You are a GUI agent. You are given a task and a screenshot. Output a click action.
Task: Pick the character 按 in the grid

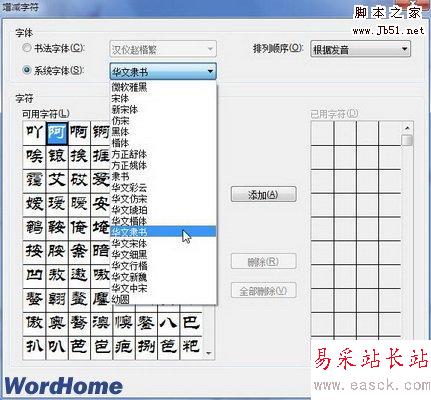pyautogui.click(x=35, y=252)
